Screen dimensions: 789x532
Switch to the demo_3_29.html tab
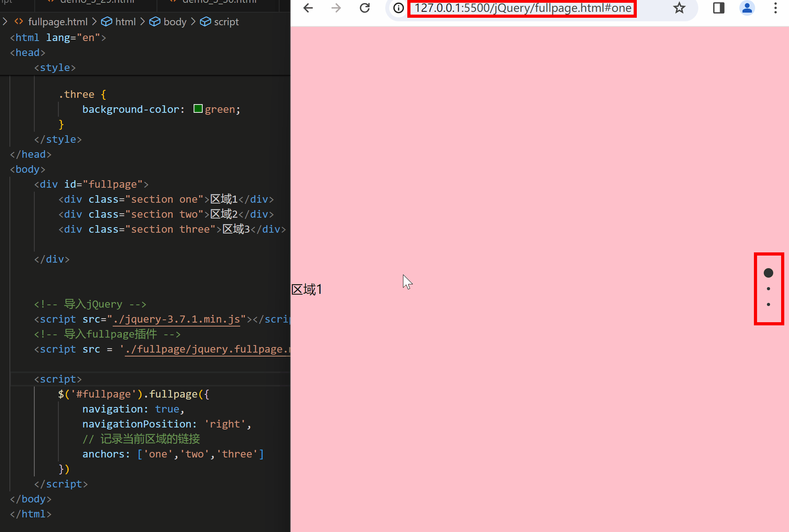click(x=97, y=2)
